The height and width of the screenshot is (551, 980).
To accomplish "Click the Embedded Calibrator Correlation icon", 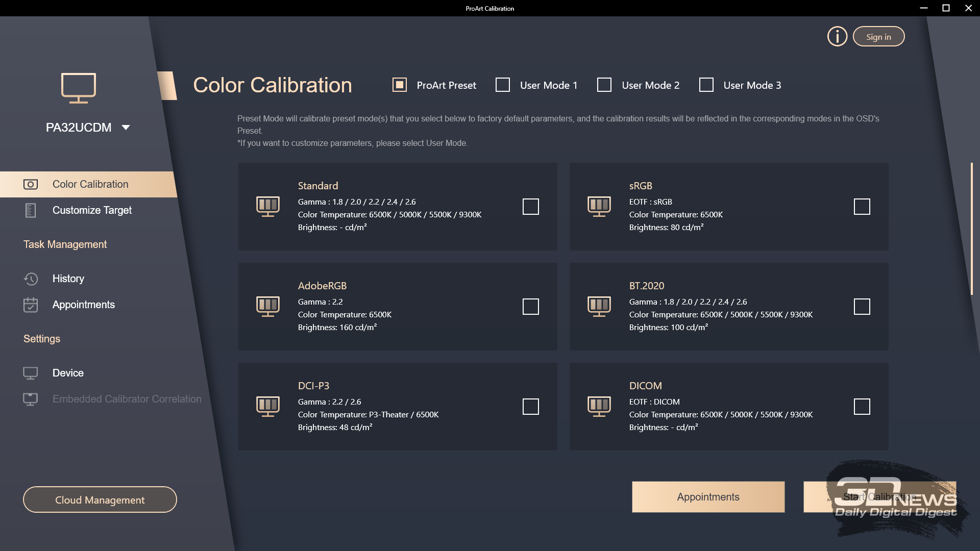I will coord(31,399).
